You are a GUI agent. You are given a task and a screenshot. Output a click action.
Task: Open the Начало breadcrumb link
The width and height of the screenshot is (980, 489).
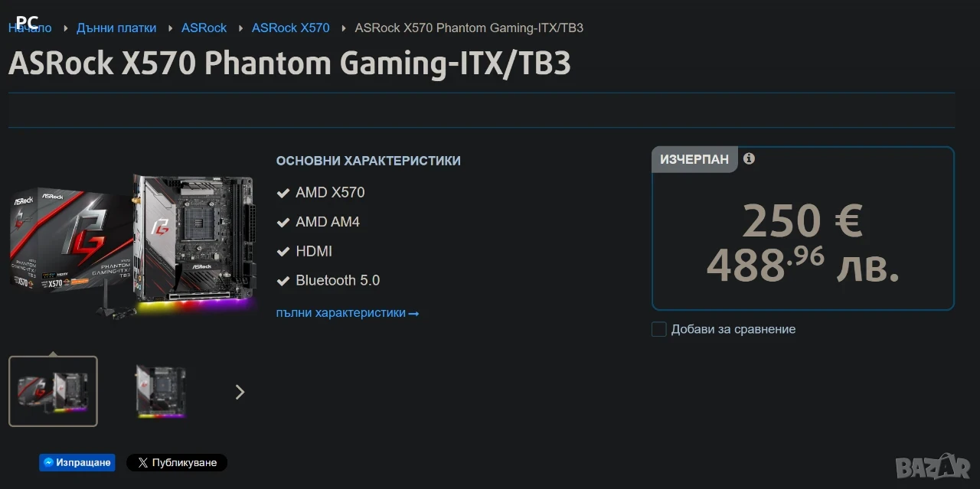tap(30, 28)
